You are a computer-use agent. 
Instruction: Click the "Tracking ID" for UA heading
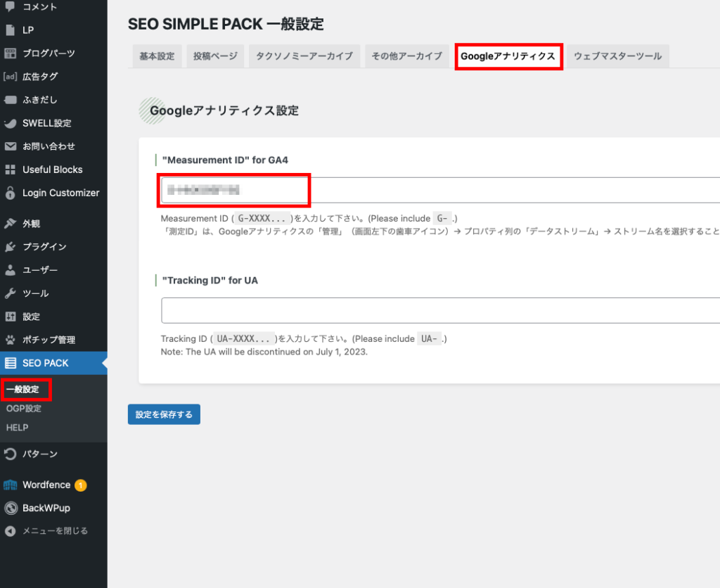click(210, 280)
